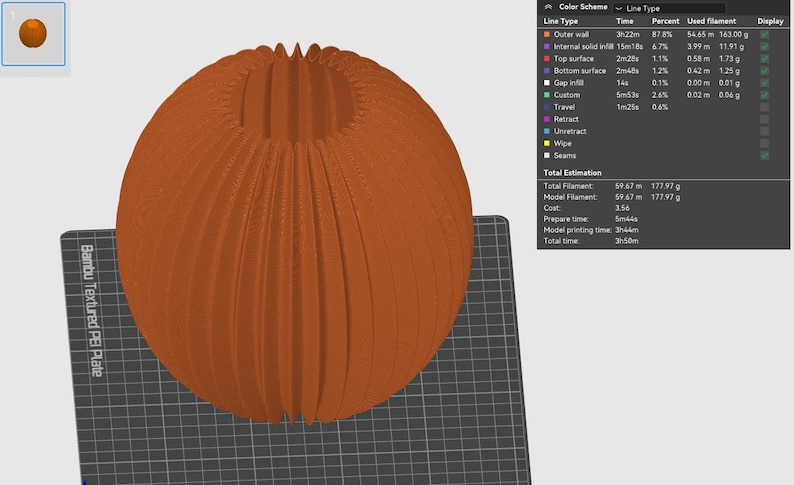
Task: Click the purple Internal solid infill swatch
Action: coord(547,47)
